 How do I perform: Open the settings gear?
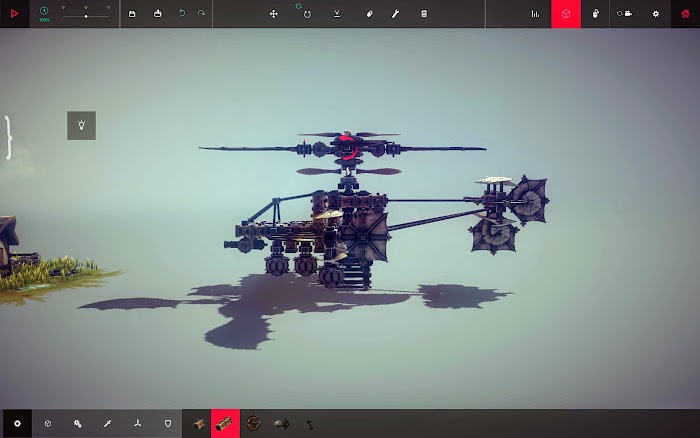(x=656, y=14)
